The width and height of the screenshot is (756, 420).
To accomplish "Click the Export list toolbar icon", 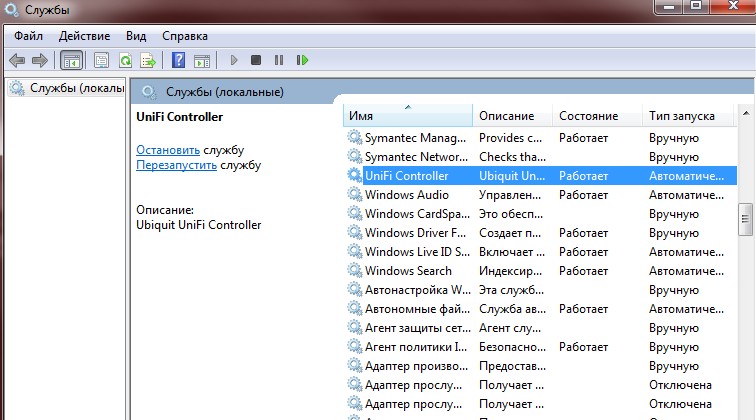I will [149, 60].
